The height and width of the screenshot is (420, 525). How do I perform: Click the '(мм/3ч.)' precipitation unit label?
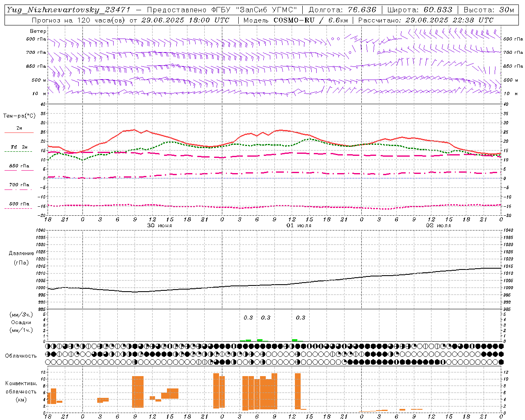tap(21, 315)
